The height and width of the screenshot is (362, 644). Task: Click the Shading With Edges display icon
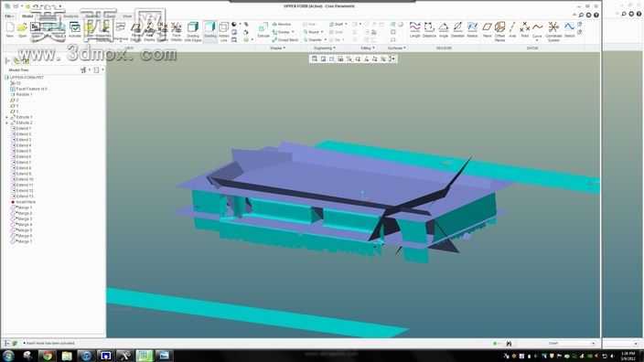(x=193, y=31)
